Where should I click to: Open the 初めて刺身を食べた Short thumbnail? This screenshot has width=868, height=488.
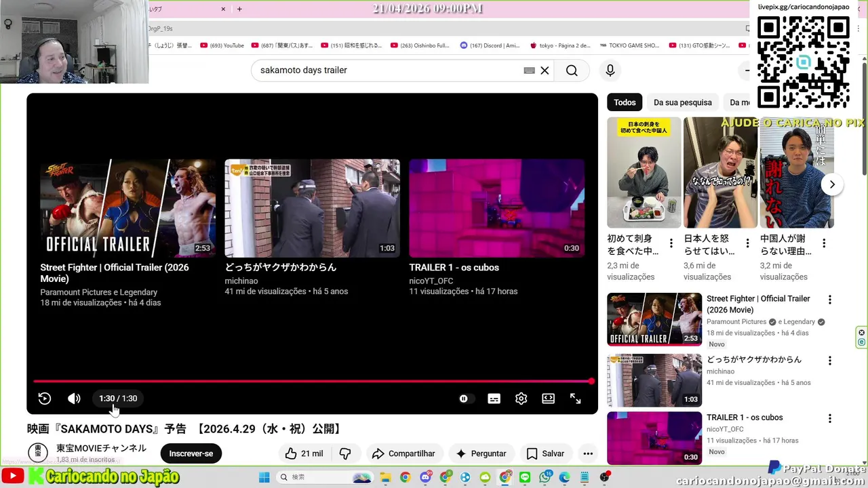[644, 173]
